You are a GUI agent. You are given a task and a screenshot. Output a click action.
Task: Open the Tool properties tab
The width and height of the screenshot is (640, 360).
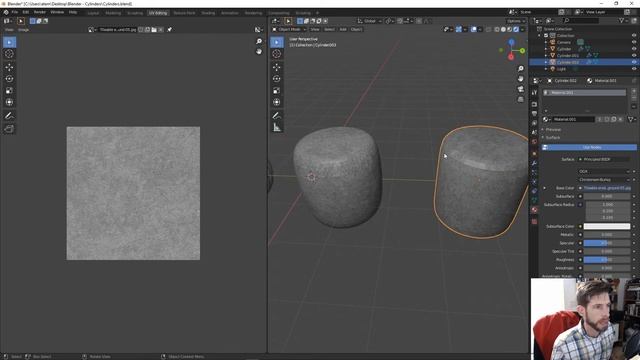(x=534, y=93)
